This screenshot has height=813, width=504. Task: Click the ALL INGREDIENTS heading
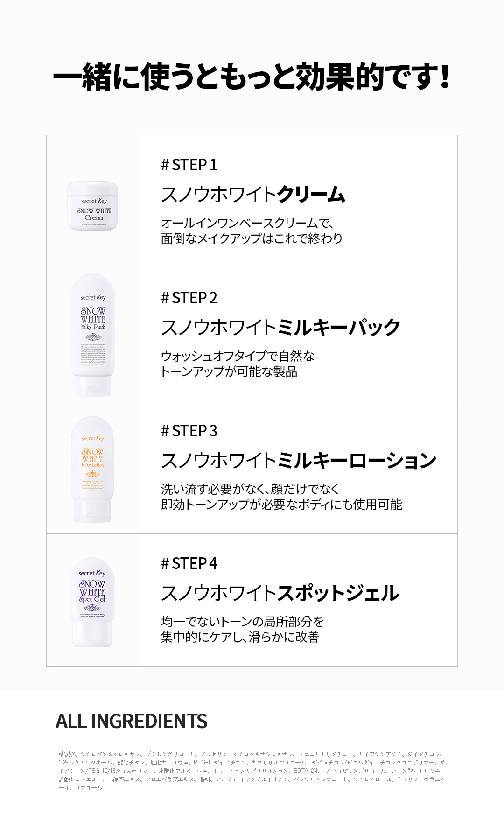[x=132, y=721]
